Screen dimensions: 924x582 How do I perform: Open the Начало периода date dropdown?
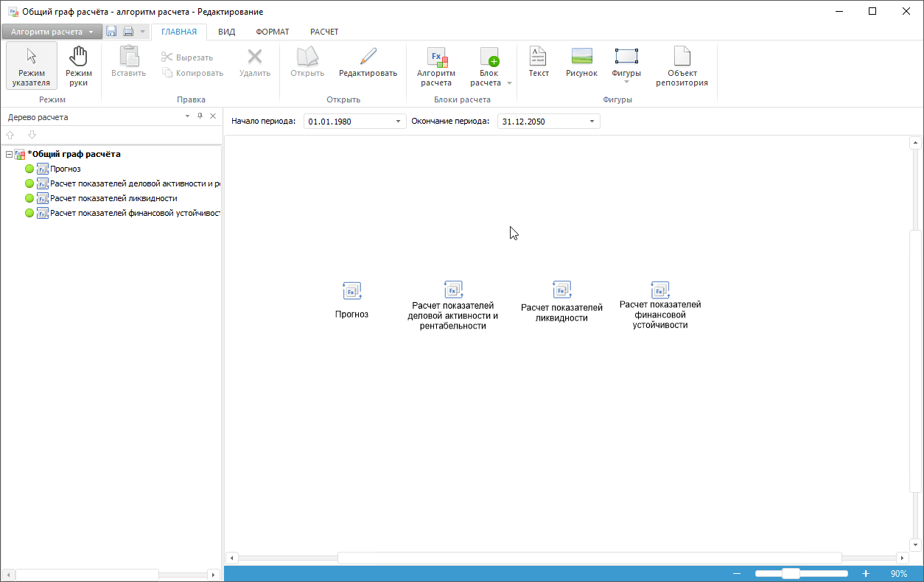398,122
